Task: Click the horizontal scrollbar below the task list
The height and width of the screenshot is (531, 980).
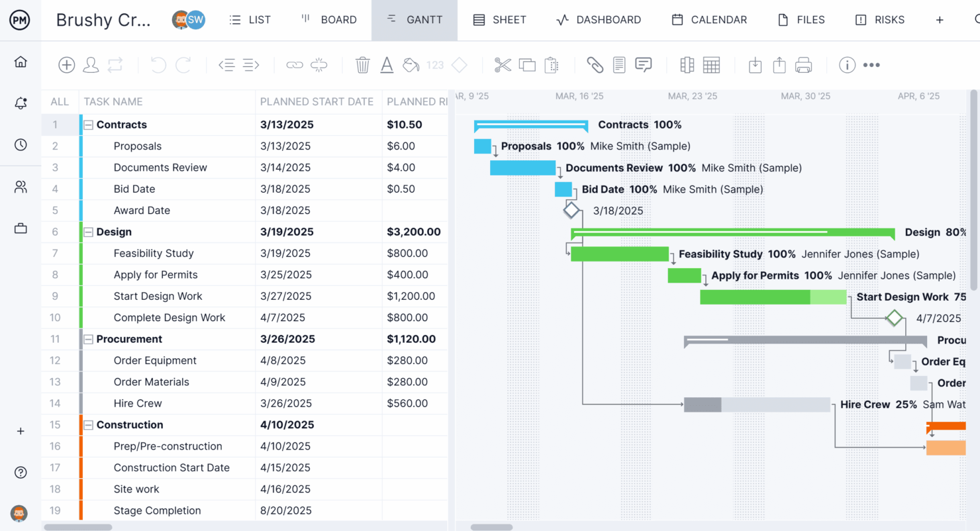Action: 77,526
